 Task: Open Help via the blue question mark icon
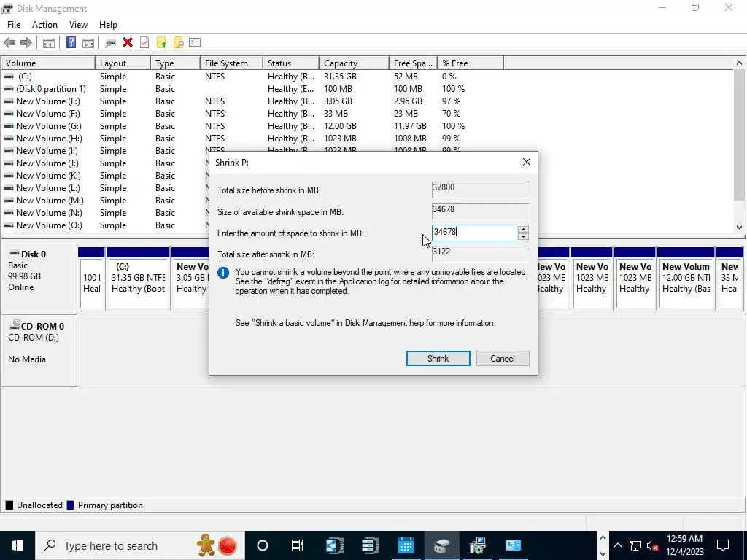(x=71, y=43)
